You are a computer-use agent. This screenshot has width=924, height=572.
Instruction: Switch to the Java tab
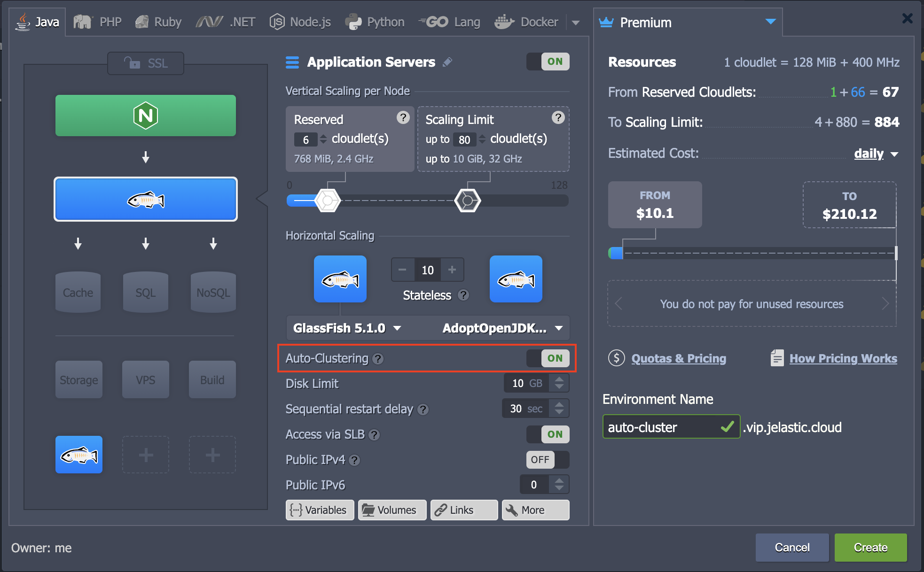tap(38, 22)
